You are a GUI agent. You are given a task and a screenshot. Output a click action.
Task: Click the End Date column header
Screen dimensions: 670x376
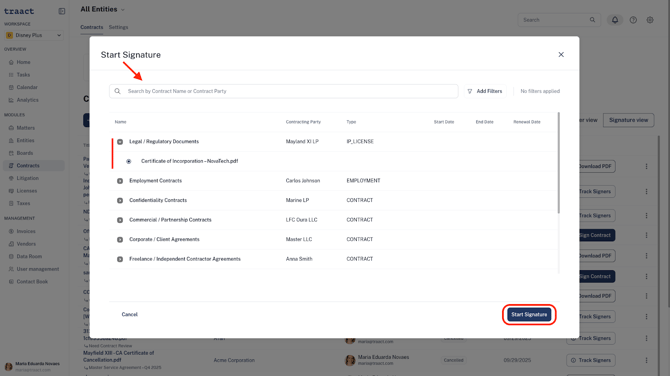[x=485, y=122]
